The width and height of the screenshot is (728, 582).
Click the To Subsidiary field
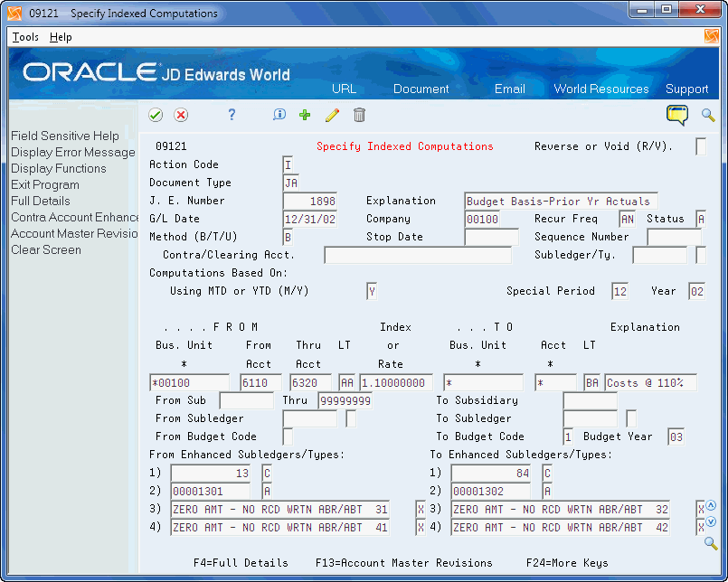(x=591, y=401)
